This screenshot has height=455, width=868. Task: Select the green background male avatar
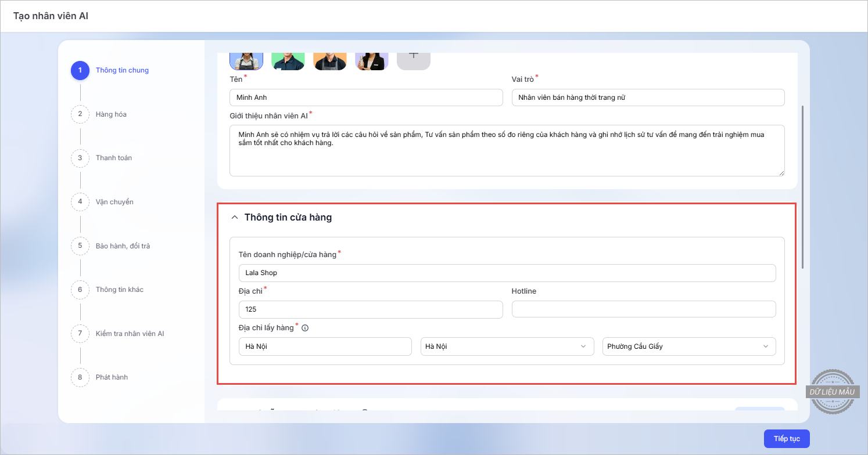pyautogui.click(x=288, y=61)
